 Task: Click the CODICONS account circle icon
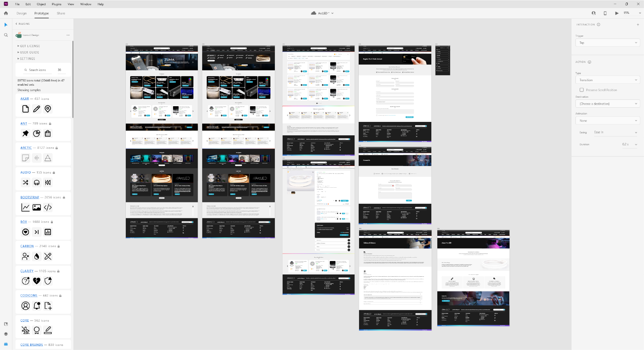point(25,306)
